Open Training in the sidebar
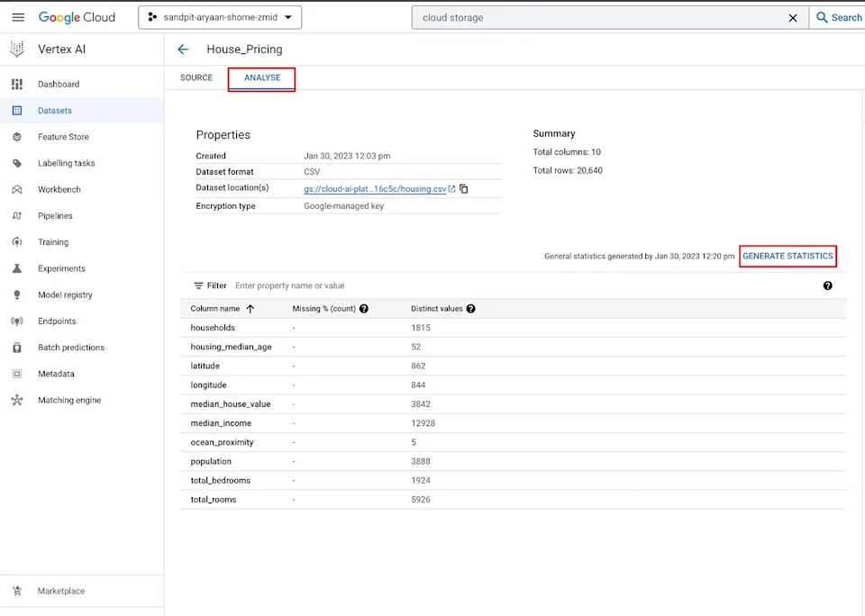The image size is (865, 616). [x=82, y=242]
